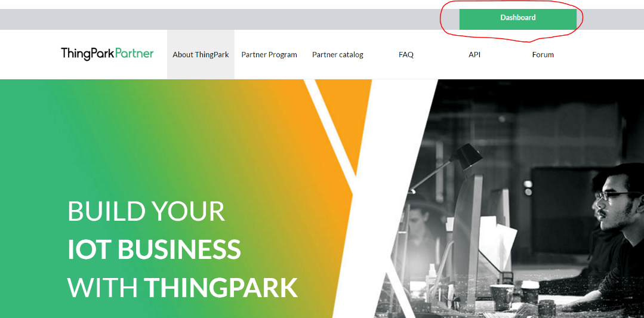
Task: Click the coffee cup on the desk
Action: point(501,297)
